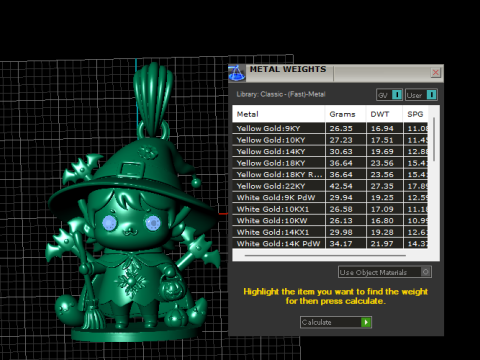The image size is (480, 360).
Task: Click the Metal Weights wizard hat icon
Action: [237, 73]
